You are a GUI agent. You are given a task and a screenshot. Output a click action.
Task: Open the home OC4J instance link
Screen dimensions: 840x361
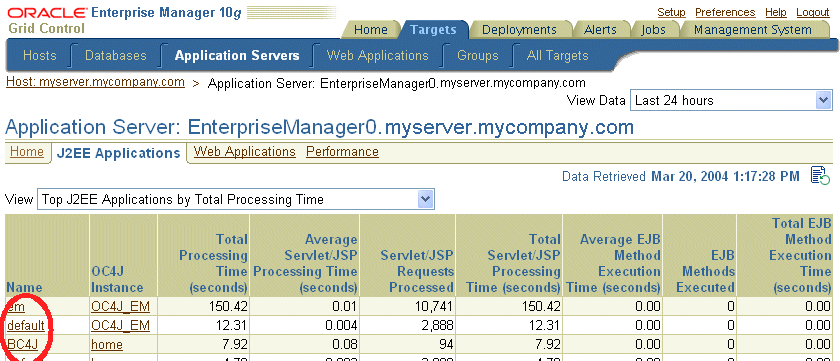[x=107, y=344]
